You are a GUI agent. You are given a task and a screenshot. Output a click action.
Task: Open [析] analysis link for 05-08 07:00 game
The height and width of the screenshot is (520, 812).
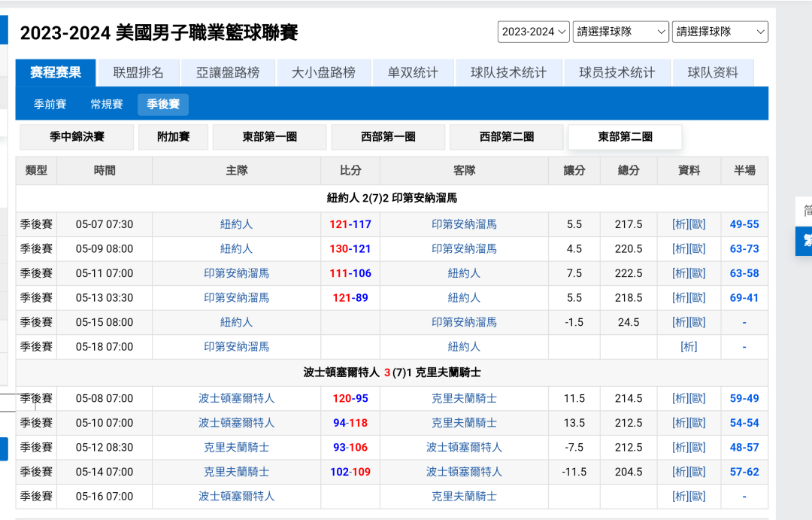680,398
